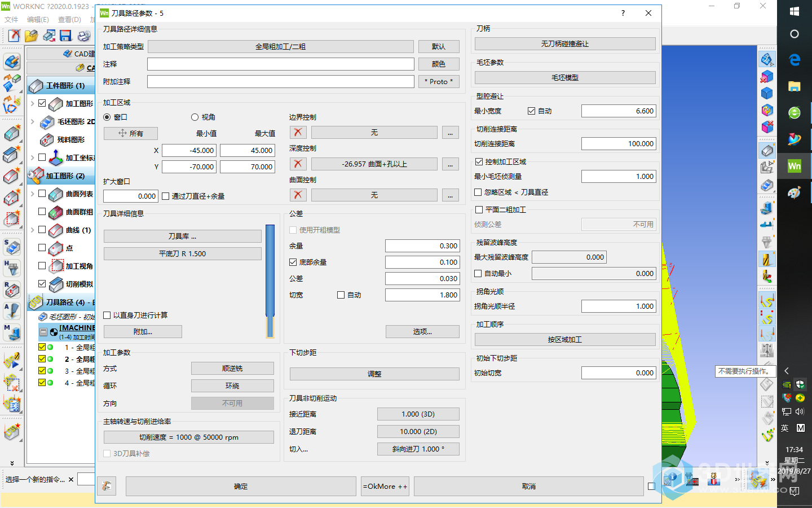This screenshot has height=508, width=812.
Task: Open File Explorer from the taskbar
Action: click(x=795, y=86)
